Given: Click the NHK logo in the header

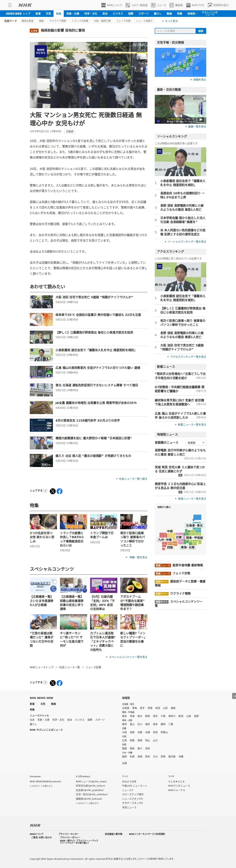Looking at the screenshot, I should 25,5.
